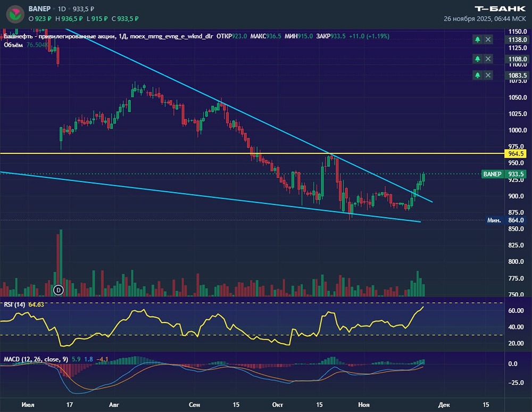Image resolution: width=532 pixels, height=412 pixels.
Task: Click the bell icon next to 1138.0 alert
Action: coord(477,39)
